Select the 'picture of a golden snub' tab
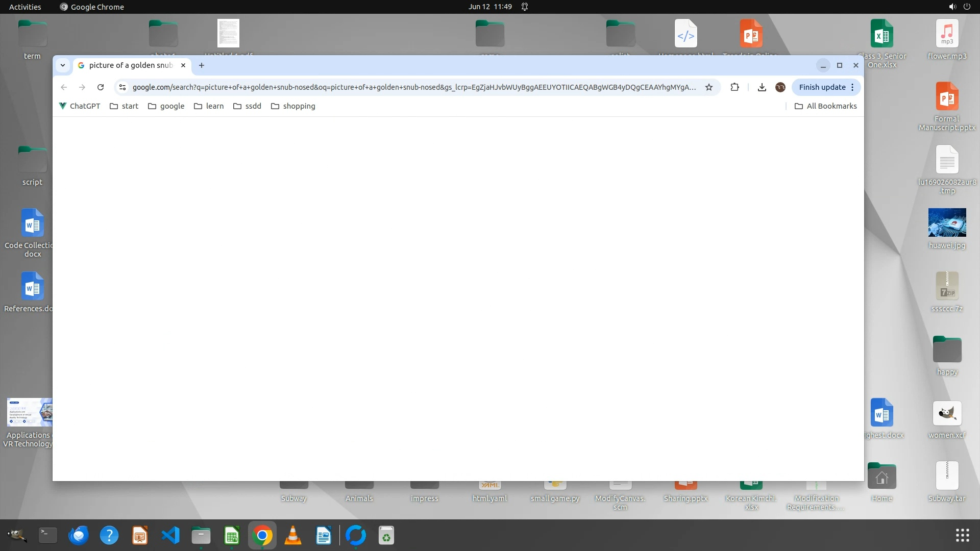The width and height of the screenshot is (980, 551). [x=130, y=65]
